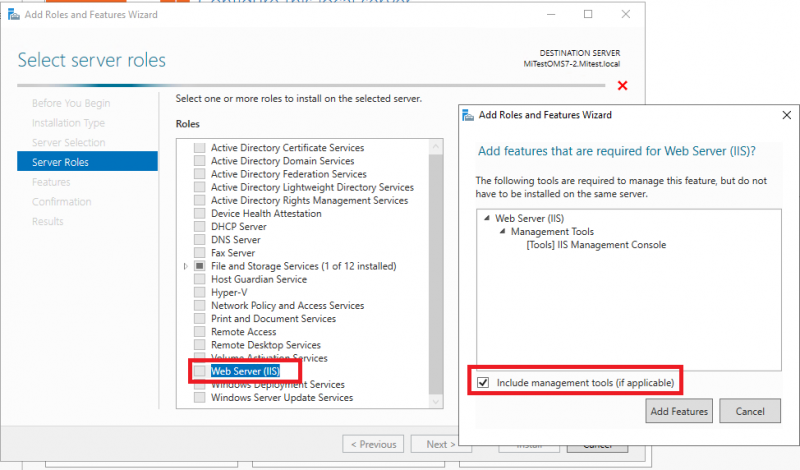Close the main Add Roles wizard window
Image resolution: width=800 pixels, height=470 pixels.
click(x=626, y=14)
